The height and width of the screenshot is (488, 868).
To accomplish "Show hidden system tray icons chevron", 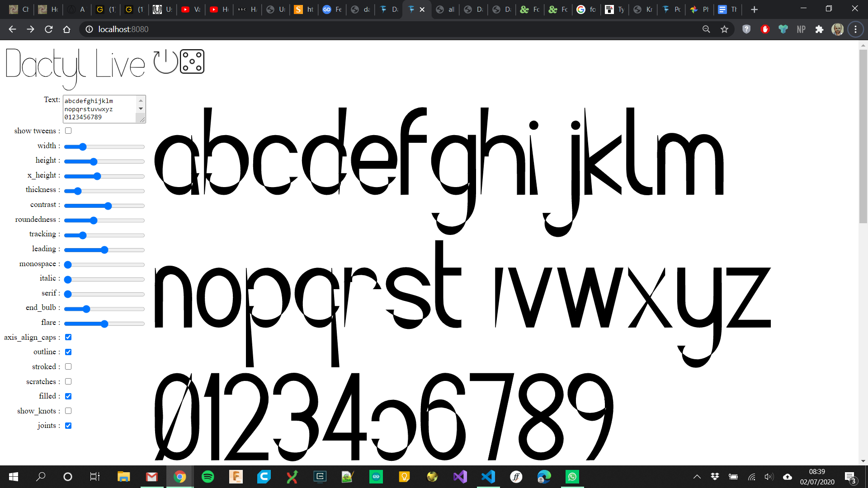I will point(697,477).
